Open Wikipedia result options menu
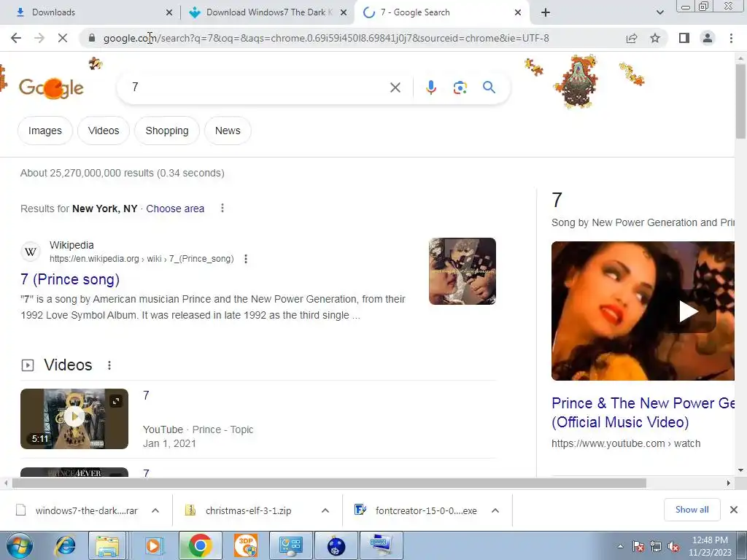 tap(246, 259)
